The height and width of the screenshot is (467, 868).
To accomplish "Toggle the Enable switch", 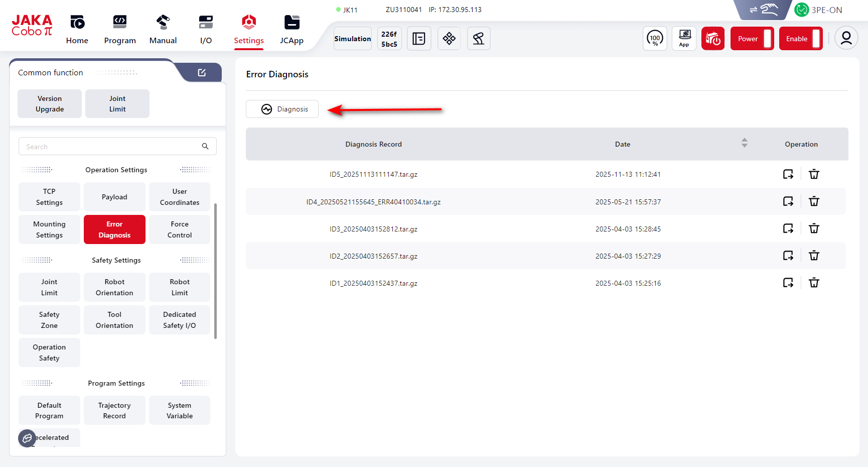I will click(801, 39).
